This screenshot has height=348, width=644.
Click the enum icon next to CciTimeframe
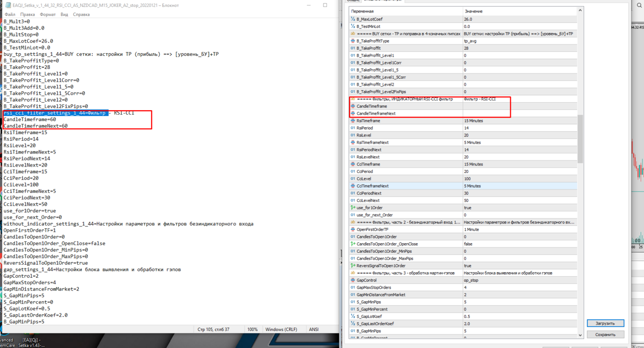(353, 164)
